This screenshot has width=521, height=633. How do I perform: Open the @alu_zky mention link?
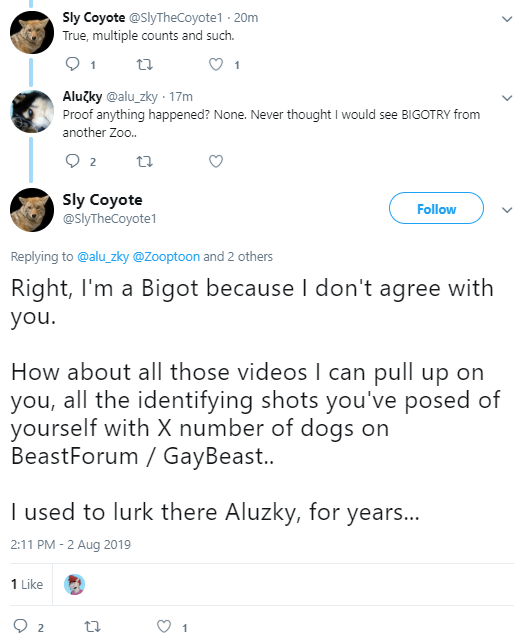click(103, 257)
